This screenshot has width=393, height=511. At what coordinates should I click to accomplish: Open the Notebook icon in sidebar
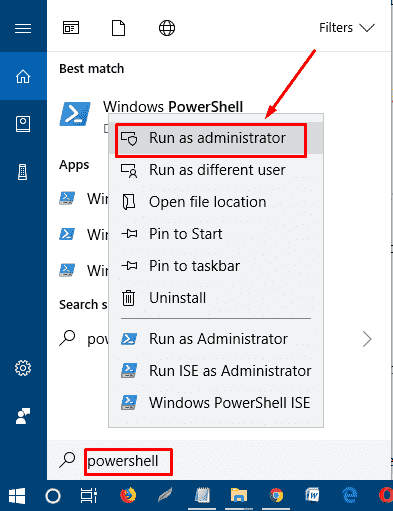click(x=23, y=124)
